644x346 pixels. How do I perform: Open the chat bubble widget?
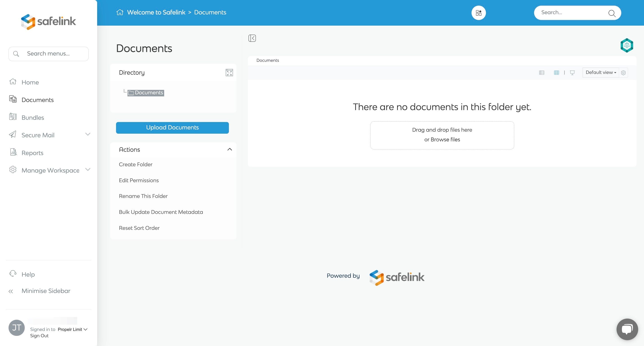627,329
